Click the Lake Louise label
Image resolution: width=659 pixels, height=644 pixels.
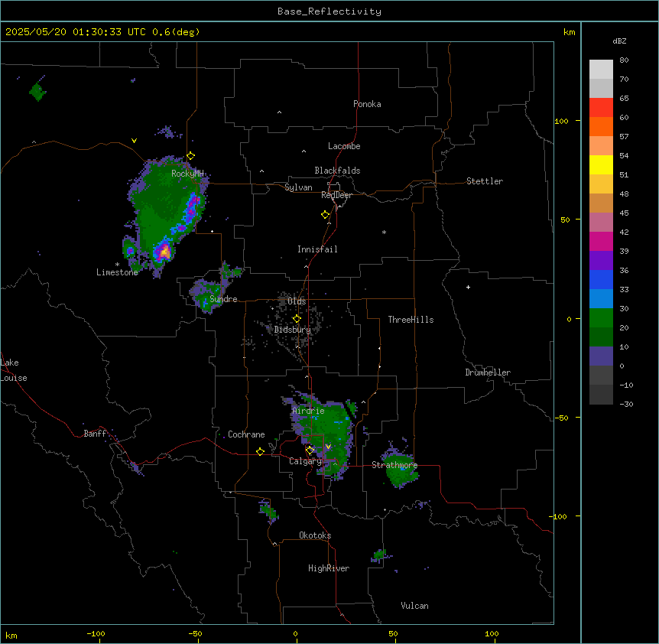tap(14, 370)
